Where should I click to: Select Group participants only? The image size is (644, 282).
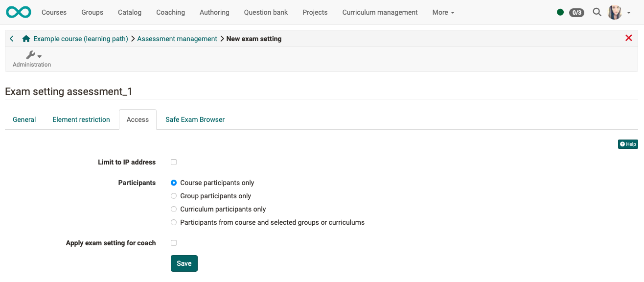pos(173,195)
